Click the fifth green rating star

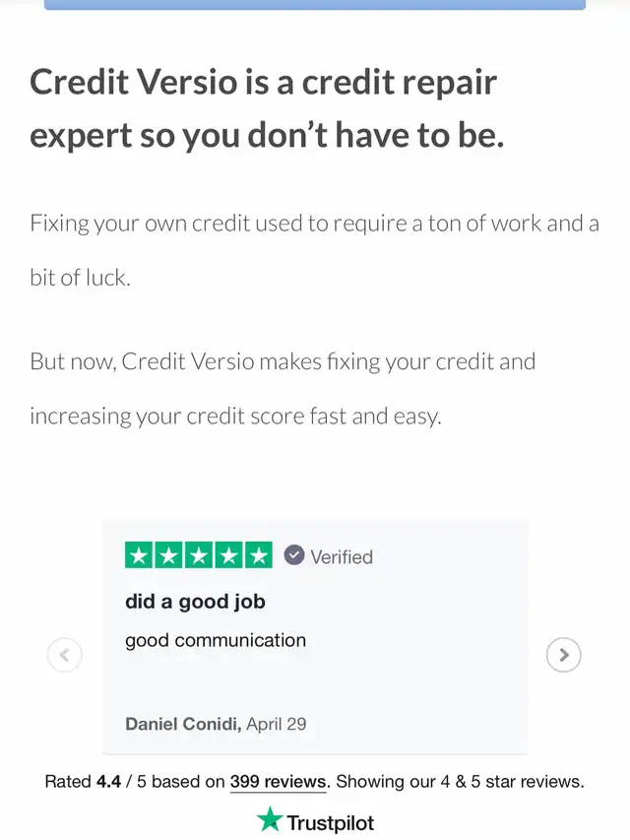pos(259,555)
